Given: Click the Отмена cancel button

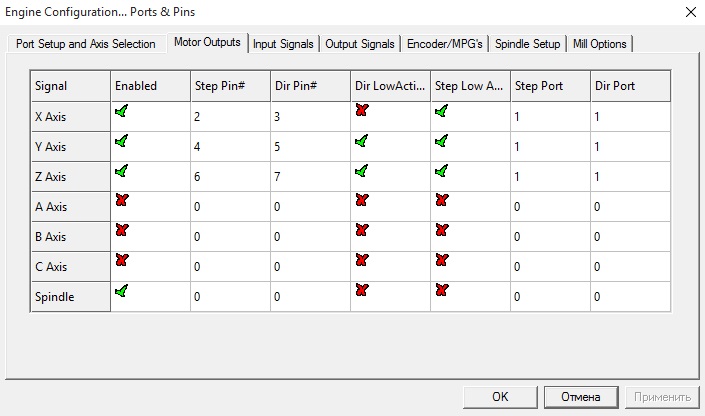Looking at the screenshot, I should click(x=581, y=396).
